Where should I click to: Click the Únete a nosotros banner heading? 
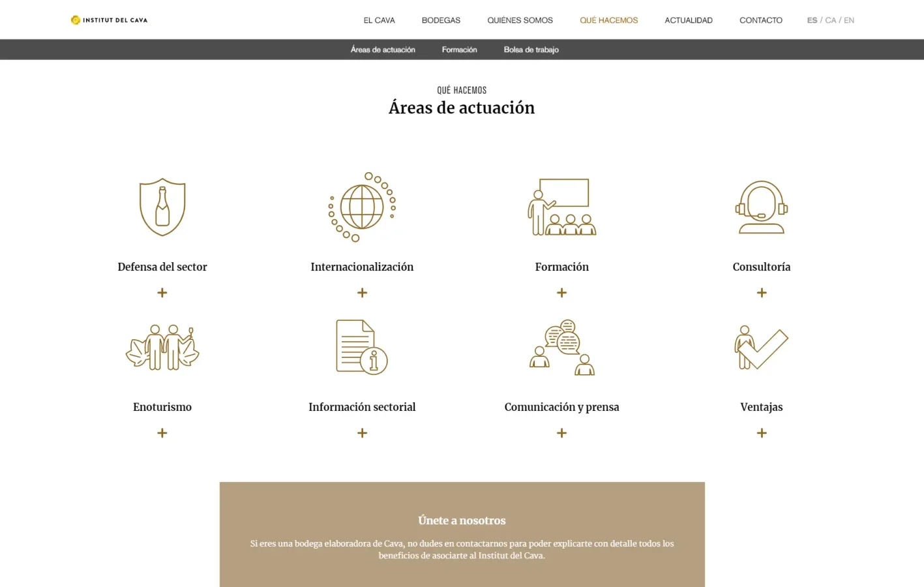(x=462, y=520)
